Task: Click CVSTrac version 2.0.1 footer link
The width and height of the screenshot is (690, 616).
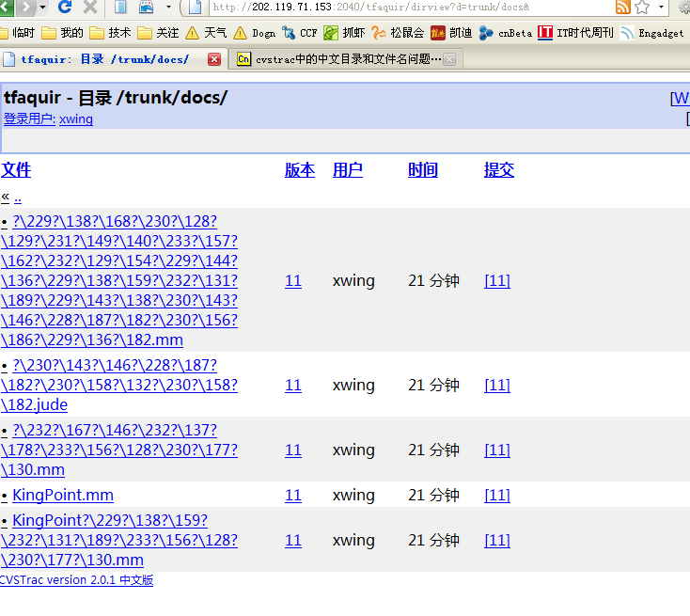Action: pyautogui.click(x=75, y=580)
